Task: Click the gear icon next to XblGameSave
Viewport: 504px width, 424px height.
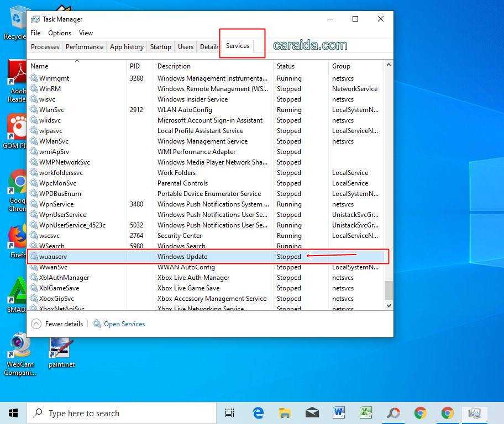Action: [34, 288]
